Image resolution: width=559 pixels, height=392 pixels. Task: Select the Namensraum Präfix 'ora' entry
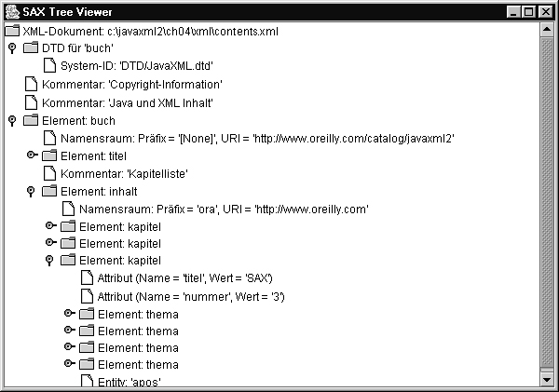224,210
